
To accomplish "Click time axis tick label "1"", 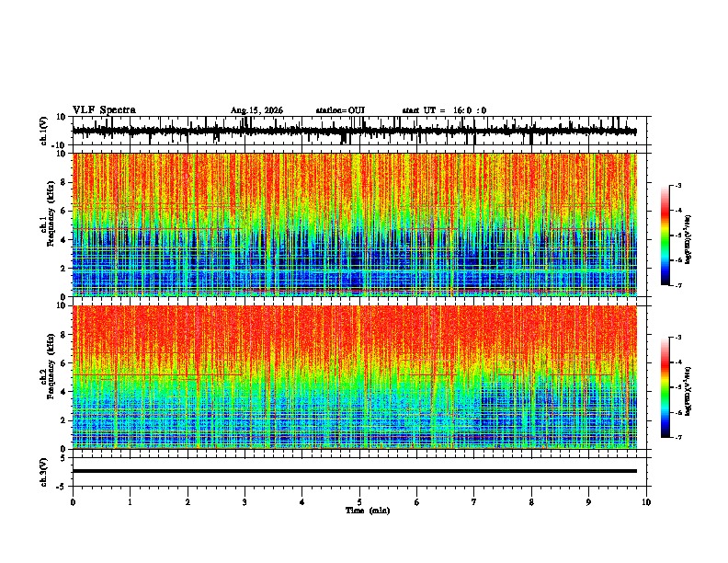I will (131, 502).
